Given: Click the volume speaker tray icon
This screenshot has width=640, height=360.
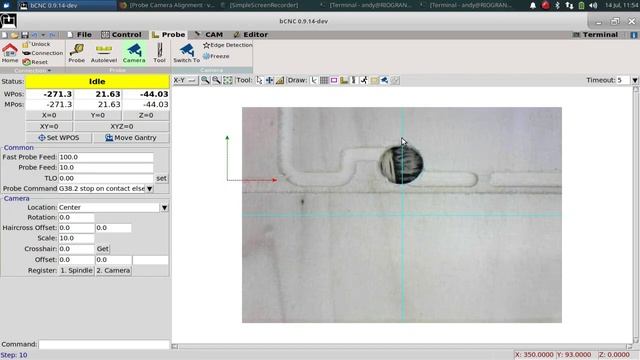Looking at the screenshot, I should tap(593, 5).
